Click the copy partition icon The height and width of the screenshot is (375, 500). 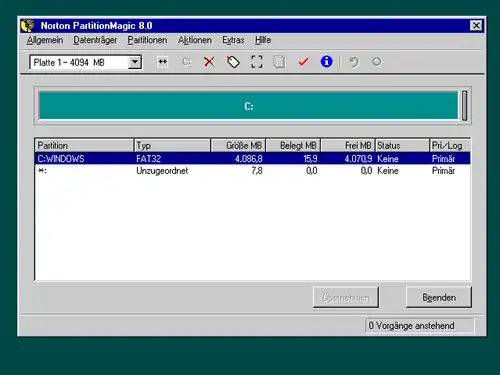tap(279, 62)
